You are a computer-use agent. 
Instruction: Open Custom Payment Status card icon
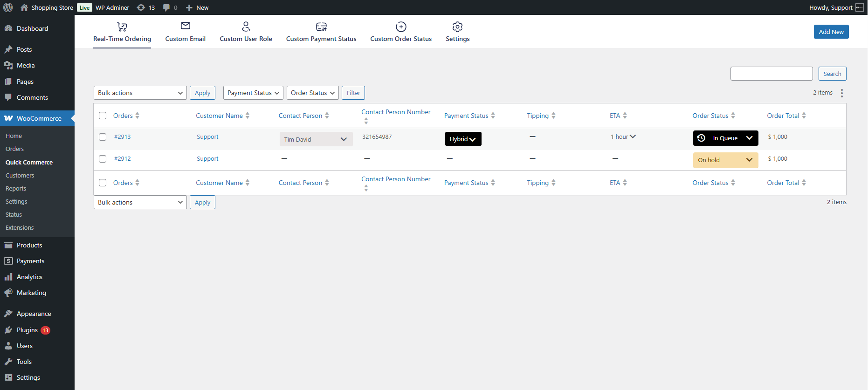[x=321, y=27]
